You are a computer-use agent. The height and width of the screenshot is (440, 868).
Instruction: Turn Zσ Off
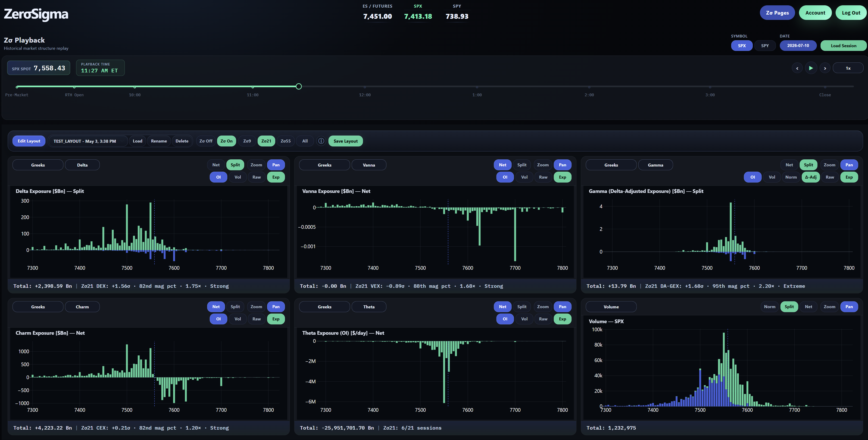tap(206, 141)
